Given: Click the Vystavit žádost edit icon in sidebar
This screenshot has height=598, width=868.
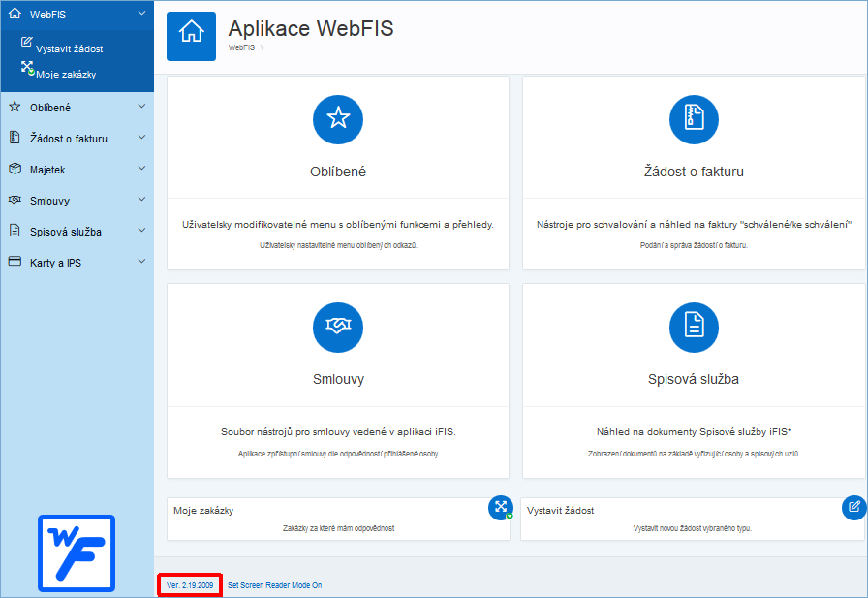Looking at the screenshot, I should pos(26,42).
